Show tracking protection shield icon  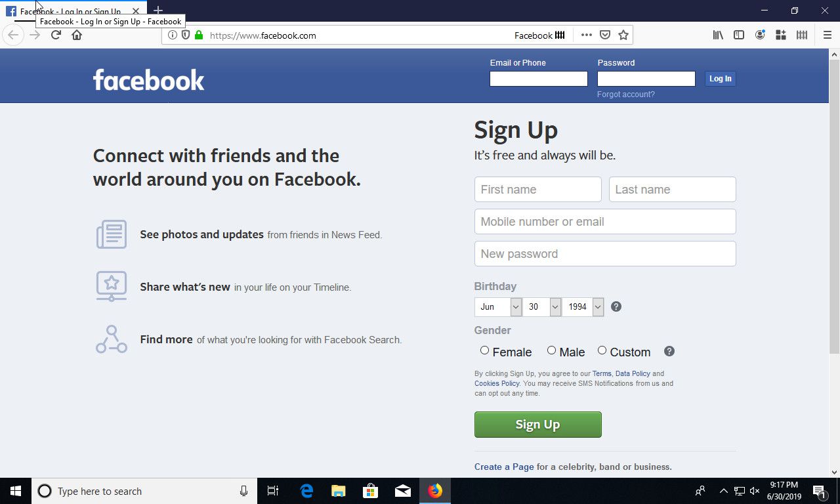(x=186, y=35)
